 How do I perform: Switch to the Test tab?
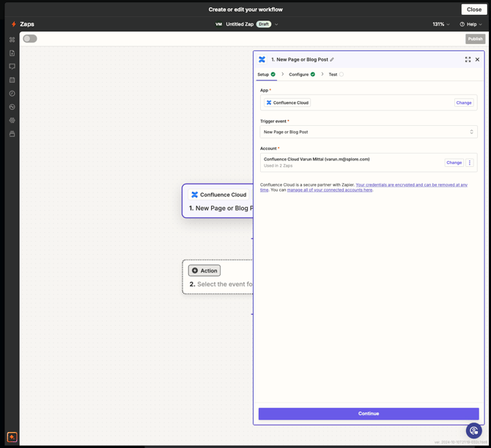(336, 75)
